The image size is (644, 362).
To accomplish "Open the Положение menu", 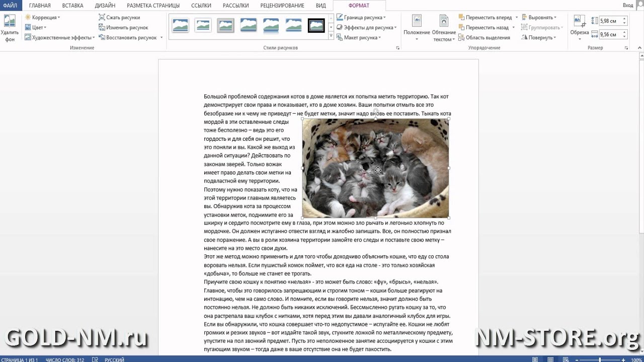I will 417,28.
